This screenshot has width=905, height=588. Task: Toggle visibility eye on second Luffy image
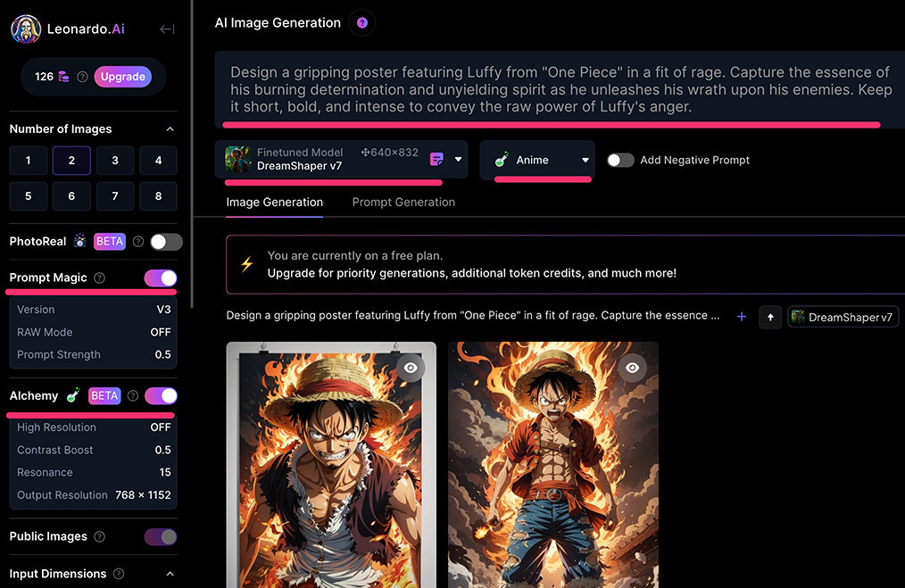[x=633, y=368]
